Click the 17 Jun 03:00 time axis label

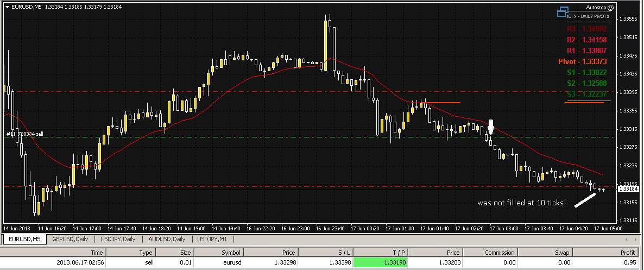coord(505,228)
